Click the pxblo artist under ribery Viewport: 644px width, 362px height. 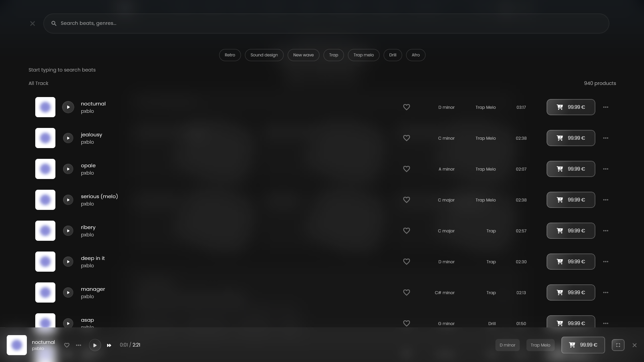click(87, 235)
